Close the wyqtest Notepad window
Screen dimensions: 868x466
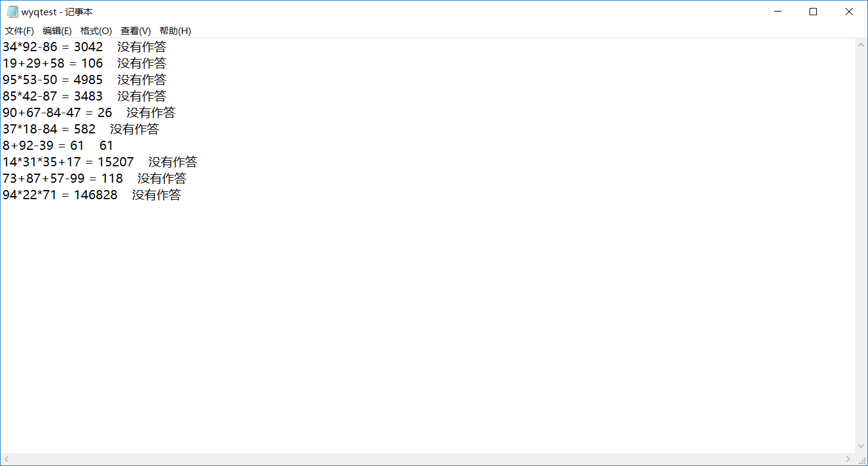[x=849, y=12]
